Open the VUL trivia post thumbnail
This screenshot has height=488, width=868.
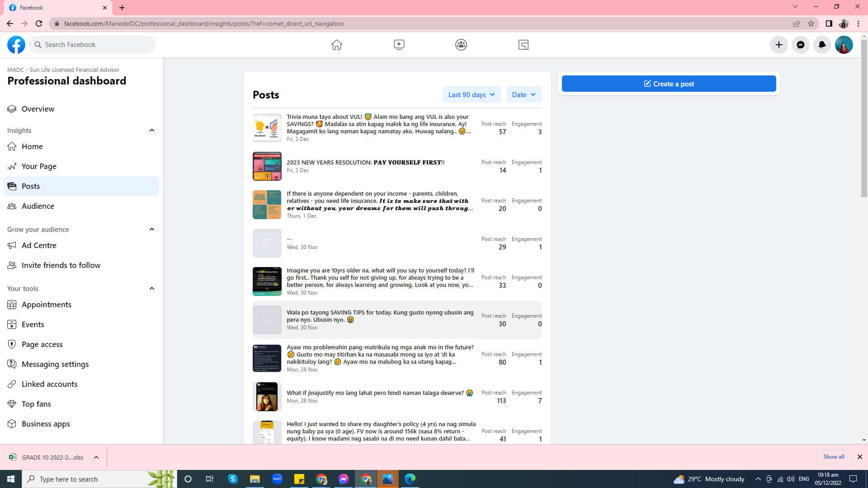pyautogui.click(x=267, y=128)
